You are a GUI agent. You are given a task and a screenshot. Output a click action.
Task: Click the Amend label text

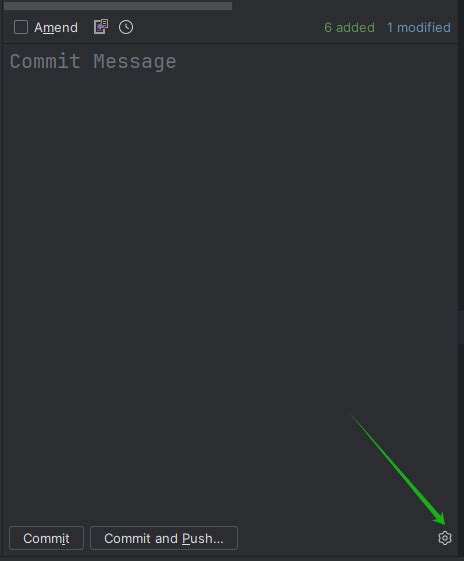point(56,28)
